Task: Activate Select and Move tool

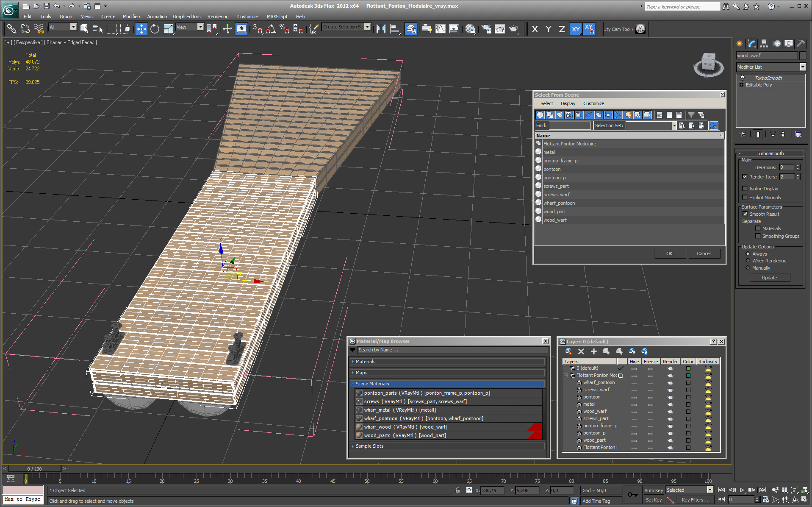Action: 141,29
